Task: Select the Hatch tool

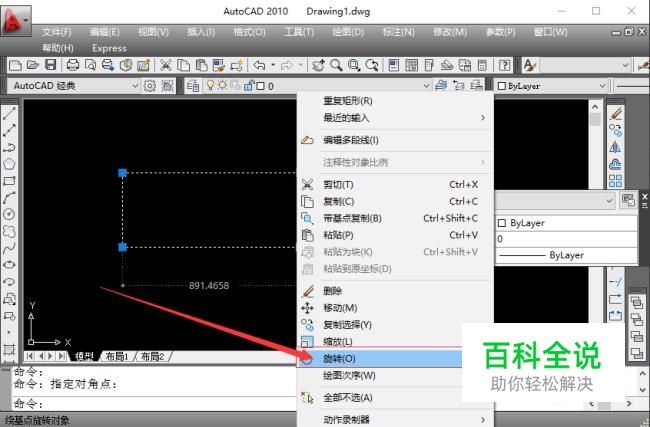Action: click(9, 349)
